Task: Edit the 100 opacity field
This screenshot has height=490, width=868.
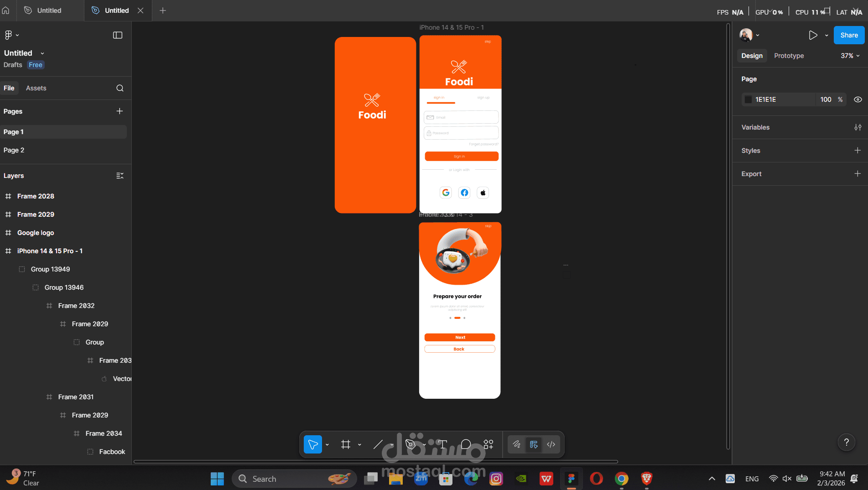Action: coord(826,99)
